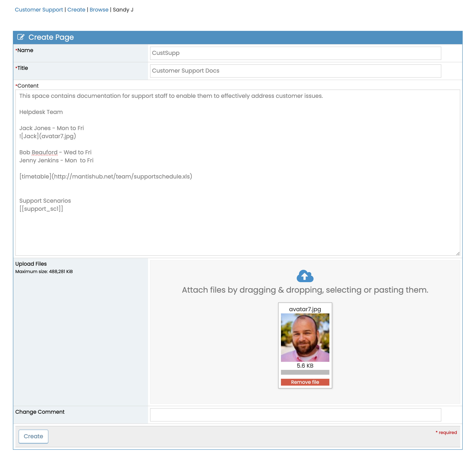The image size is (476, 457).
Task: Click the '[[support_sc1]]' wiki link text
Action: pos(41,209)
